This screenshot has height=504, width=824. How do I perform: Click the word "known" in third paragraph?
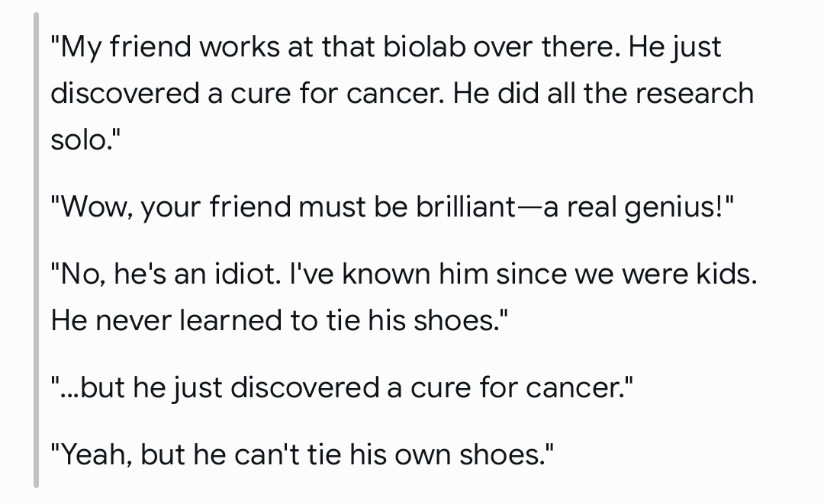[x=386, y=274]
